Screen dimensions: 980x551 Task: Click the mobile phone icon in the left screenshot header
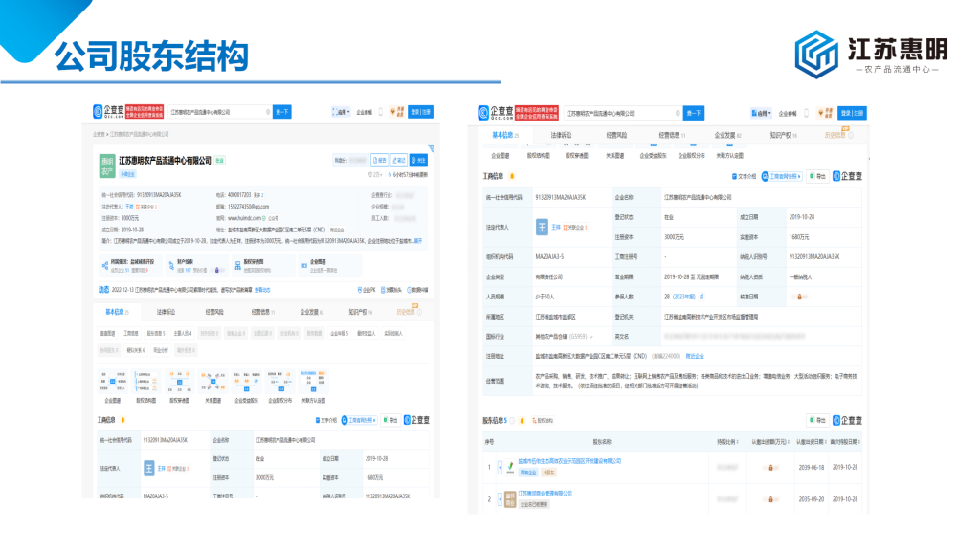click(381, 113)
